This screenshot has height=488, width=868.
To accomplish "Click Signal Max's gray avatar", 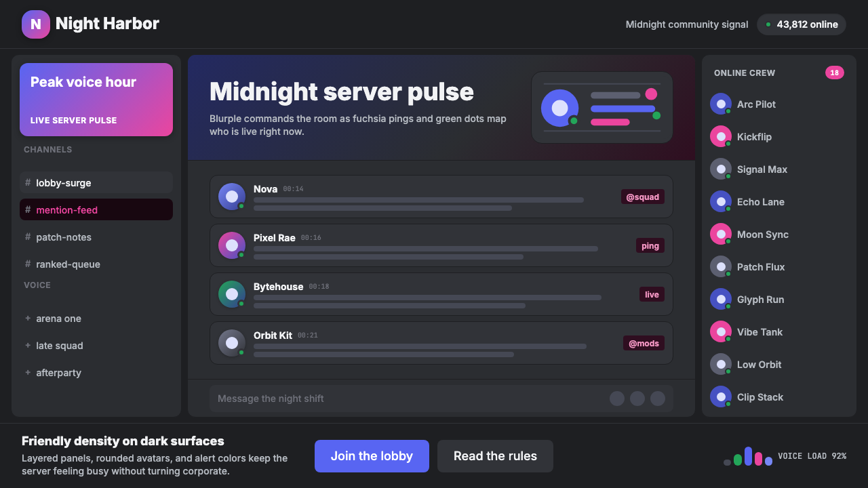I will click(721, 169).
